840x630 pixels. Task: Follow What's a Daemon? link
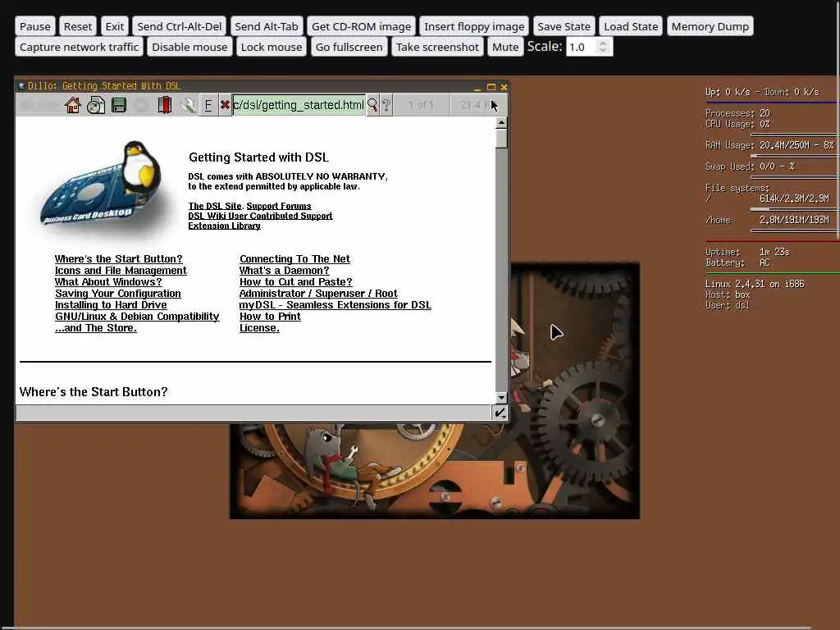(x=285, y=271)
